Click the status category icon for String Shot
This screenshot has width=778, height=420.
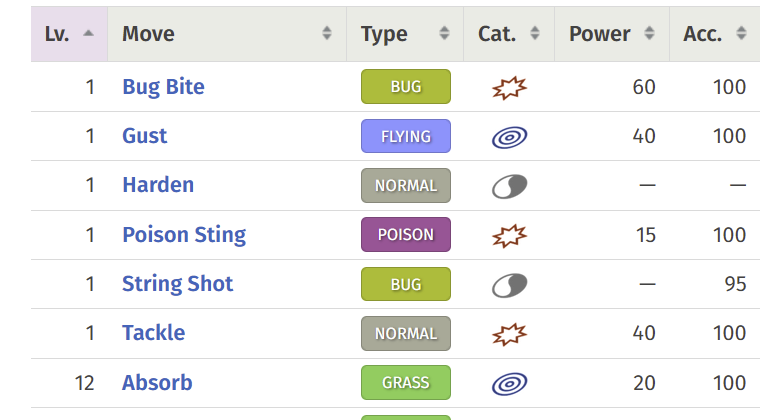pyautogui.click(x=509, y=285)
